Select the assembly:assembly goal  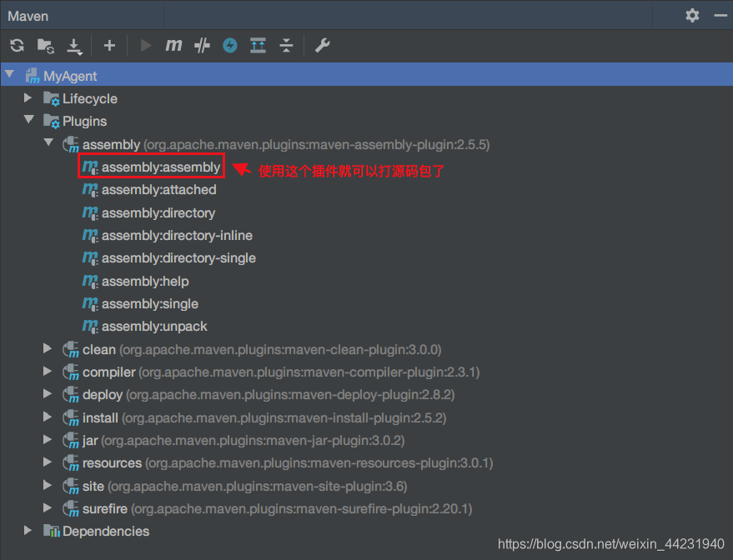161,167
